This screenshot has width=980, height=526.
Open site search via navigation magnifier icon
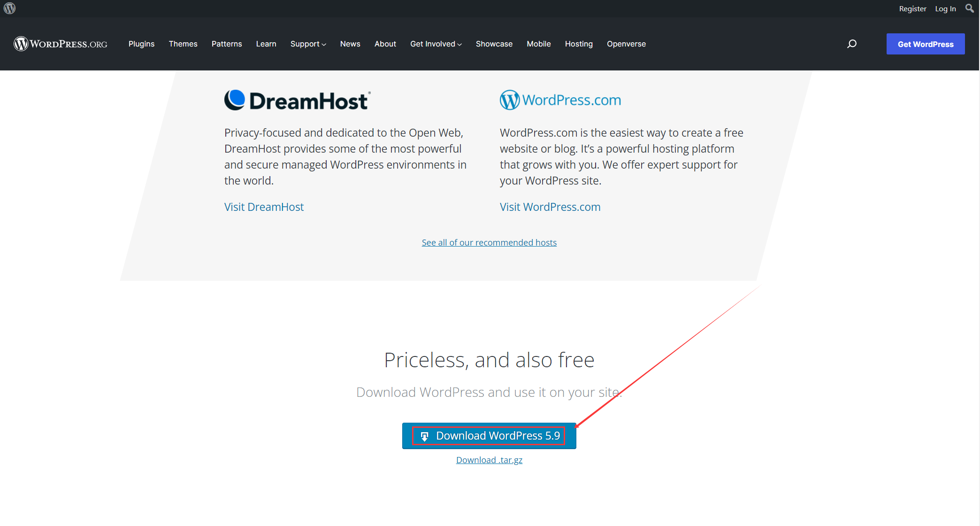point(852,44)
